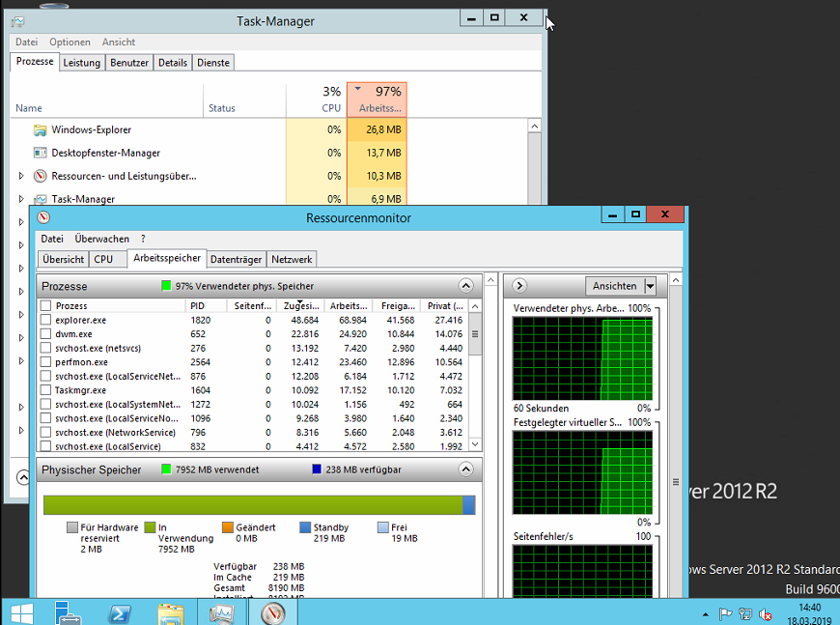Sort by the Zugesi... column header

point(301,305)
